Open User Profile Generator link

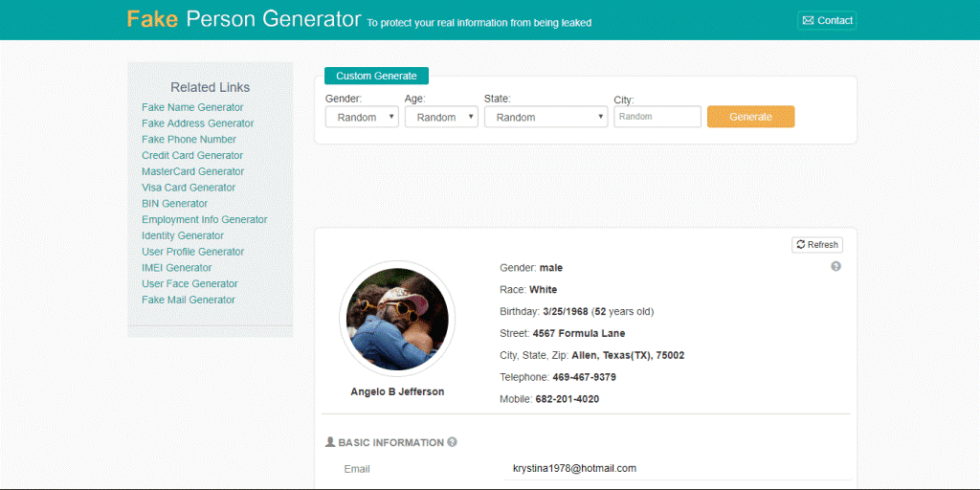pos(193,252)
